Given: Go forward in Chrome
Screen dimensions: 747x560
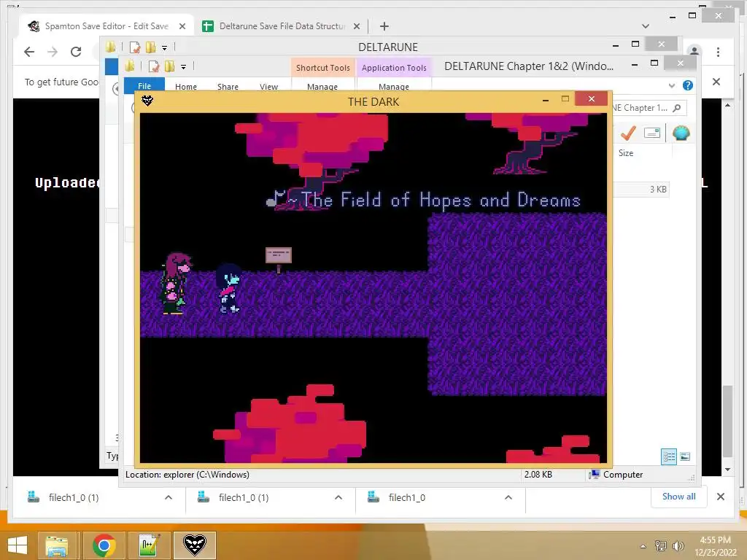Looking at the screenshot, I should coord(53,52).
